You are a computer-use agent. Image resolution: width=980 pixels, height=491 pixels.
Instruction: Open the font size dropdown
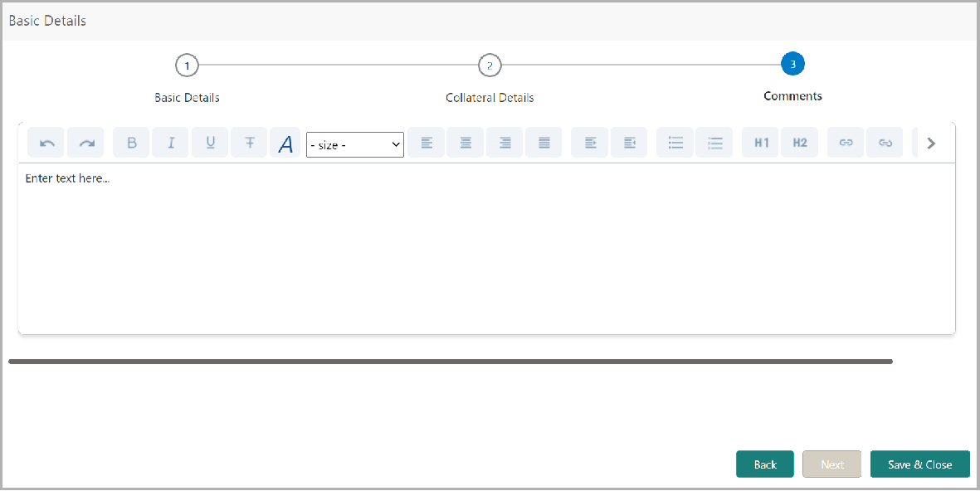tap(354, 144)
